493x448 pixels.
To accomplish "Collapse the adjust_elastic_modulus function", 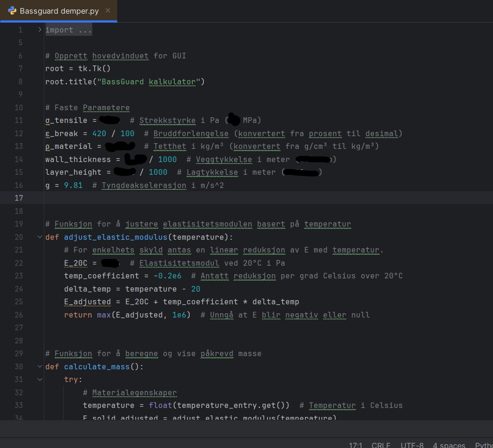I will click(x=40, y=237).
